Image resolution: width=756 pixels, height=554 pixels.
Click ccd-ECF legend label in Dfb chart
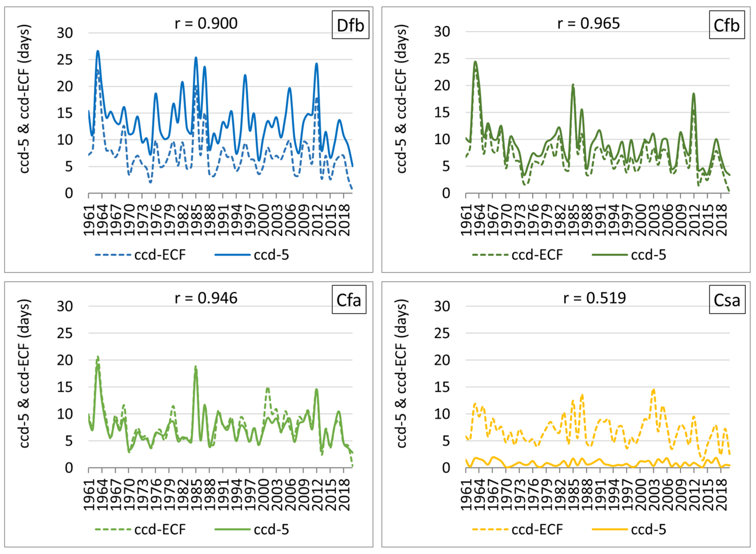pyautogui.click(x=160, y=255)
